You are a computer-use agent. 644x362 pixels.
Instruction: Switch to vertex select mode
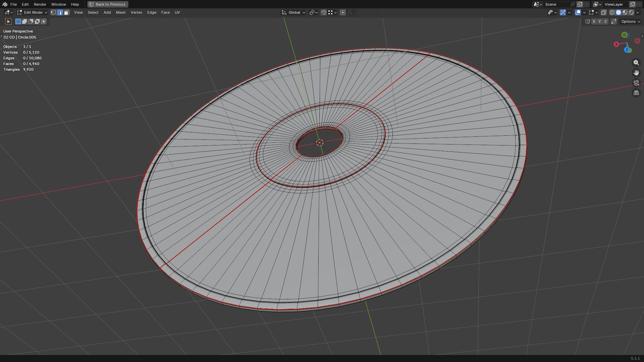(x=53, y=12)
